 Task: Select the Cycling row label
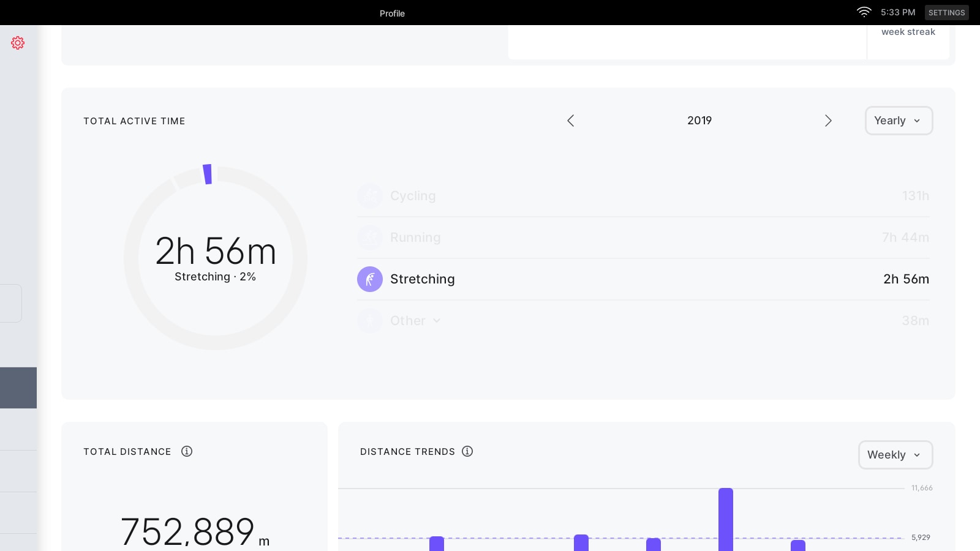click(413, 196)
